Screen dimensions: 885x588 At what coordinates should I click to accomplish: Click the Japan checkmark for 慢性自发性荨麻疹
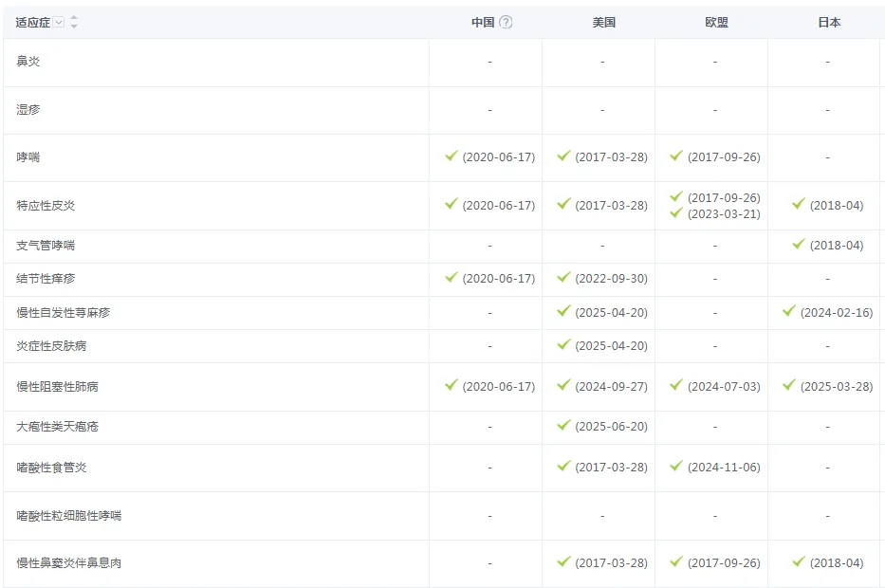[x=789, y=312]
